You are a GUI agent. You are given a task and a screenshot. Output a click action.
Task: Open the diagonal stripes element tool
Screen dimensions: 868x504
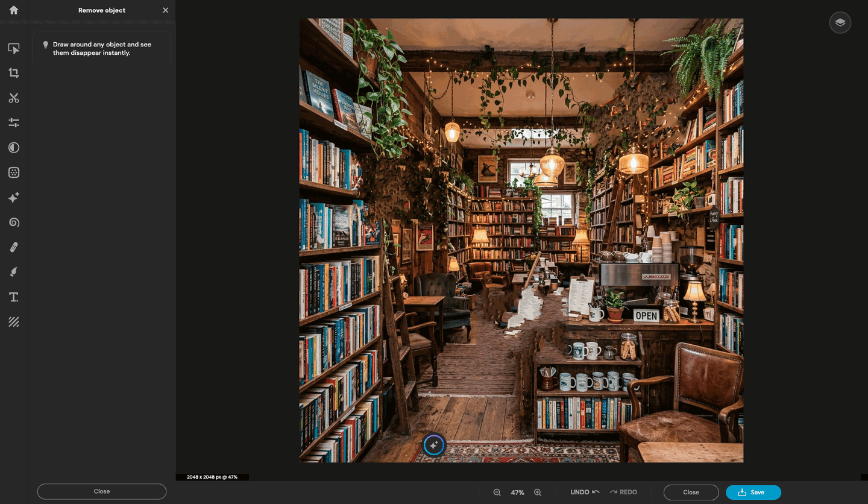[14, 322]
